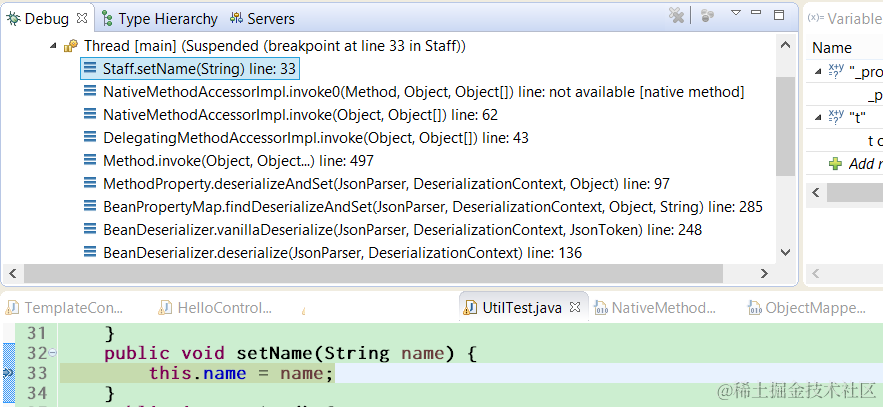Image resolution: width=883 pixels, height=407 pixels.
Task: Click the Debug panel horizontal scrollbar thumb
Action: [x=373, y=274]
